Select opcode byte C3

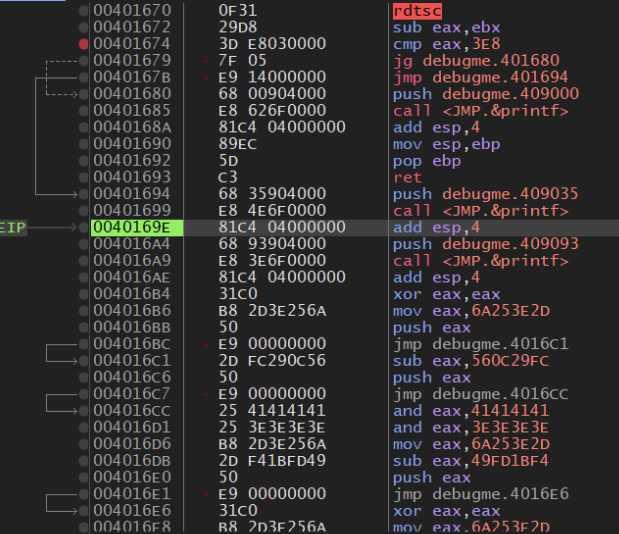(x=228, y=177)
